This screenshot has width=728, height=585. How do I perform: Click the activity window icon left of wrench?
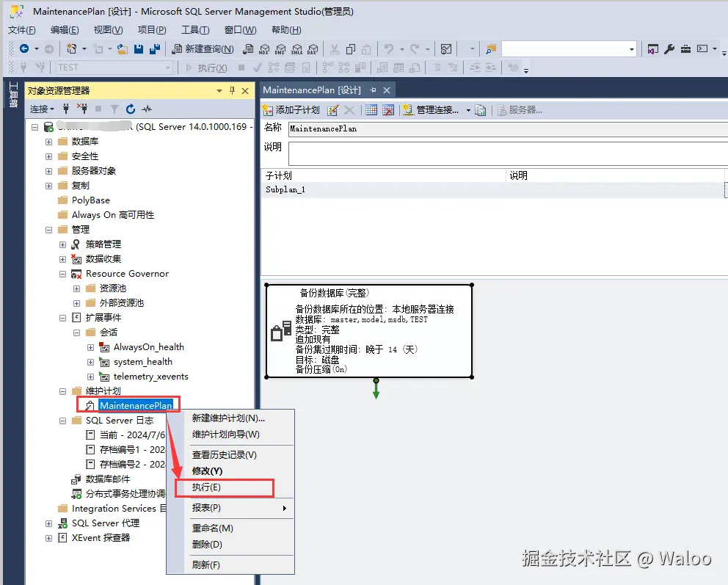[653, 48]
